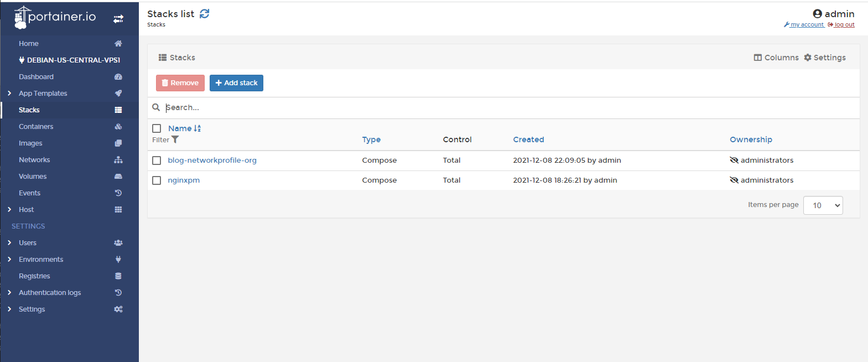Open Events in sidebar
This screenshot has width=868, height=362.
(x=29, y=193)
